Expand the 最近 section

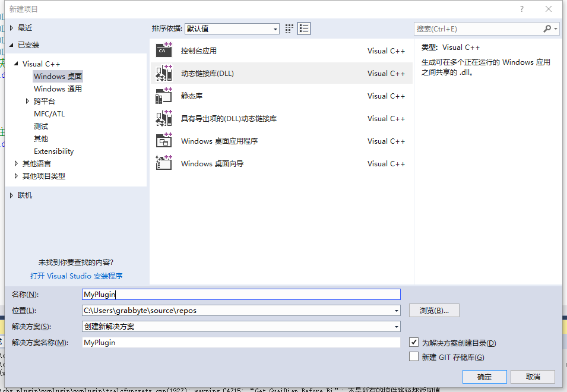click(x=11, y=28)
